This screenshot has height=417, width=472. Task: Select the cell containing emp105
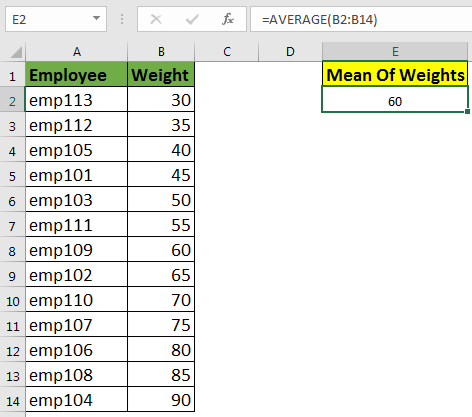77,150
